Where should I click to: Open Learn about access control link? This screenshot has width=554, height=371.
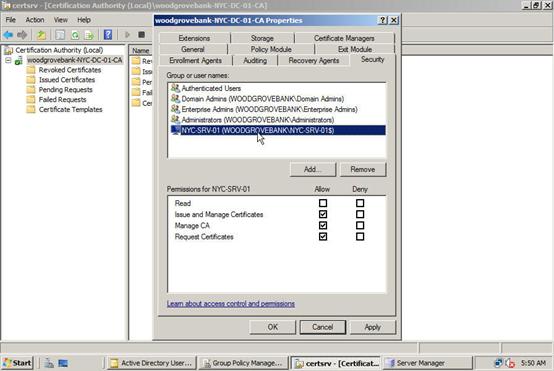(231, 304)
